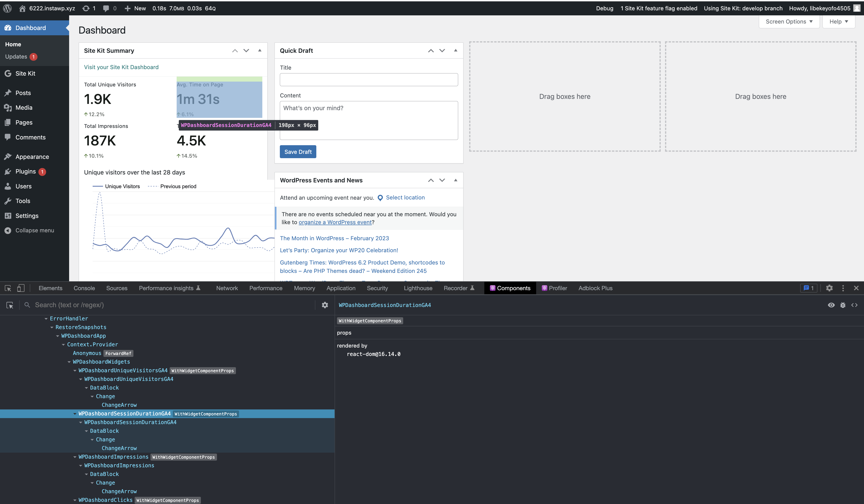Click the device toolbar toggle icon
The width and height of the screenshot is (864, 504).
21,288
